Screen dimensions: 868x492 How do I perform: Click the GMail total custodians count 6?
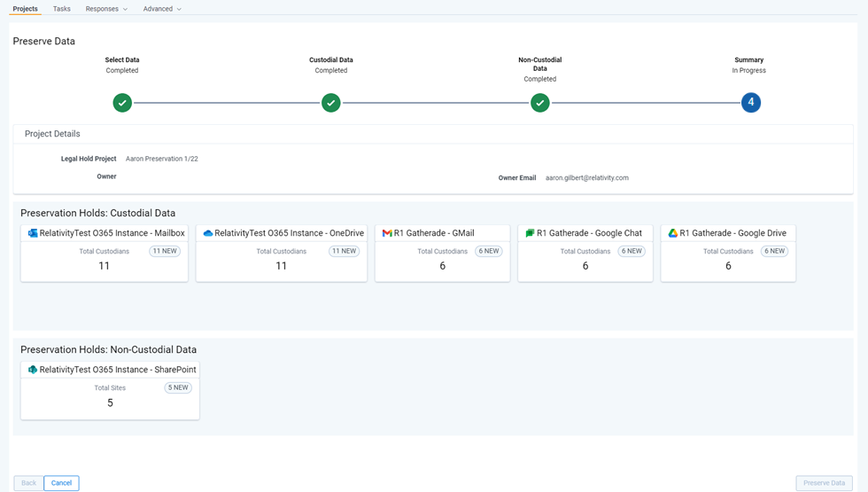tap(442, 266)
